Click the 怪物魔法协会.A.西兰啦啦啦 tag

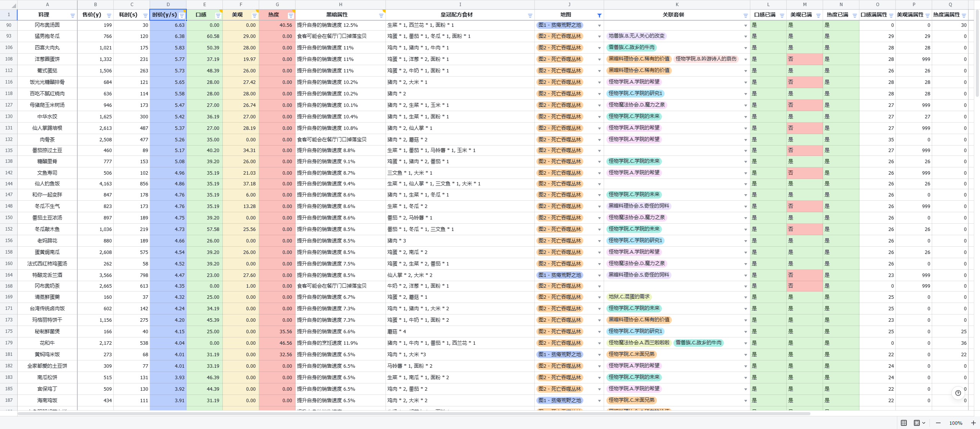[x=639, y=343]
